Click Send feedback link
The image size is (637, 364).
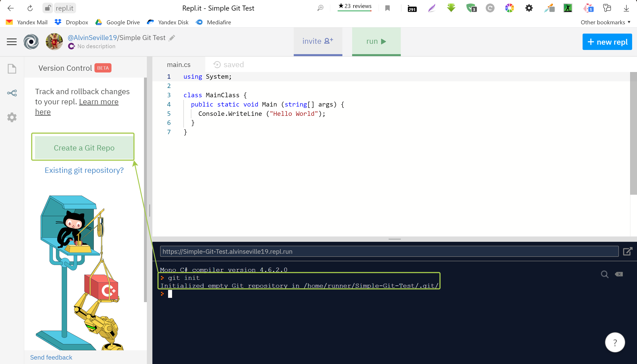tap(51, 357)
